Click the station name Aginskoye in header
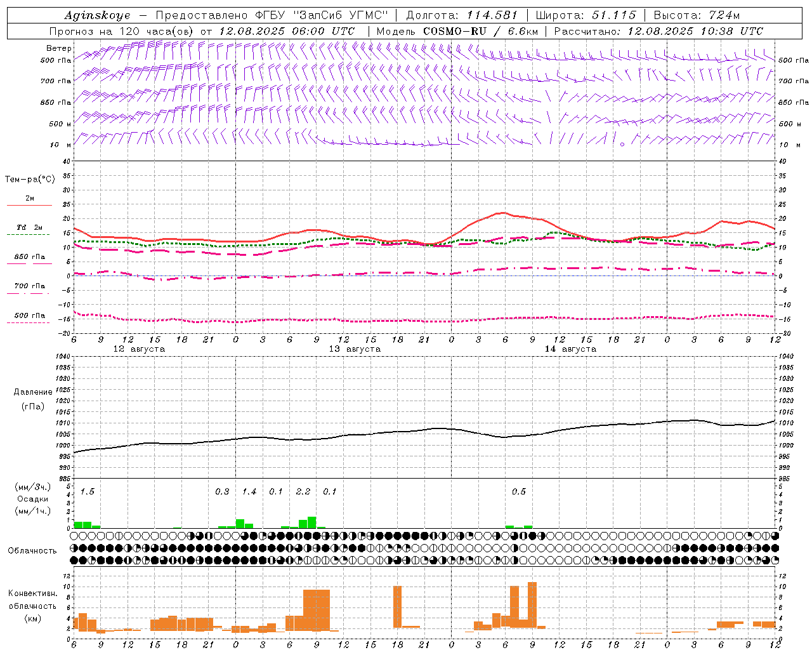Screen dimensions: 812x650 [x=97, y=16]
